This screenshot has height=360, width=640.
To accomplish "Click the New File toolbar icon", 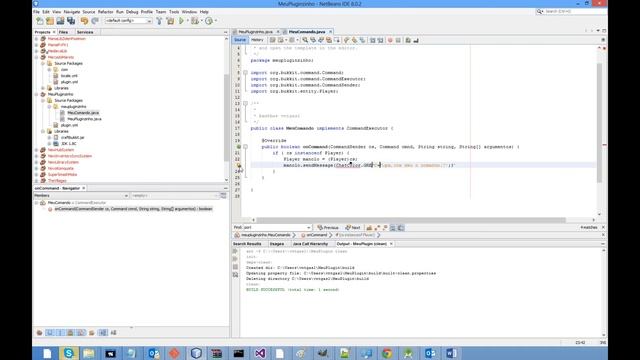I will pyautogui.click(x=40, y=21).
